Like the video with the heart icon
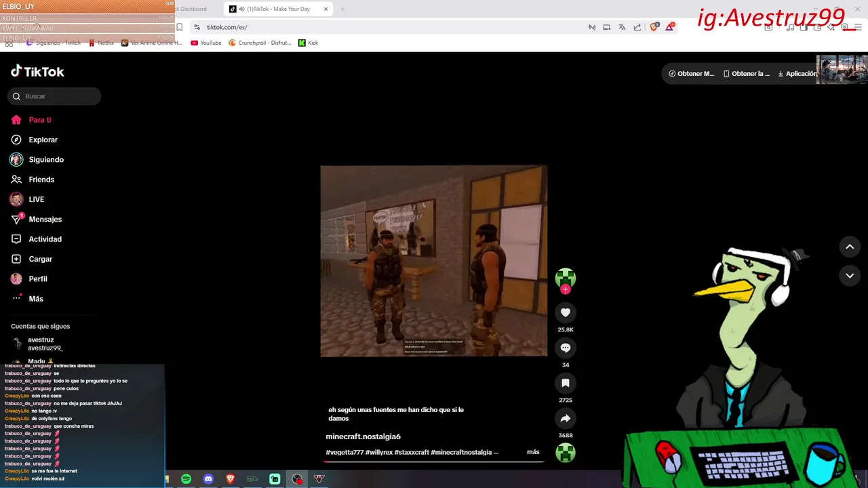This screenshot has width=868, height=488. click(x=566, y=312)
